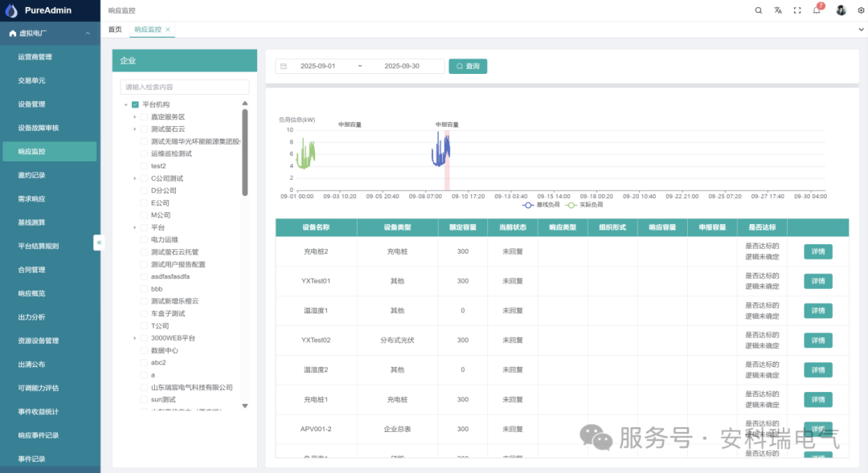Open the settings gear icon
868x473 pixels.
860,10
